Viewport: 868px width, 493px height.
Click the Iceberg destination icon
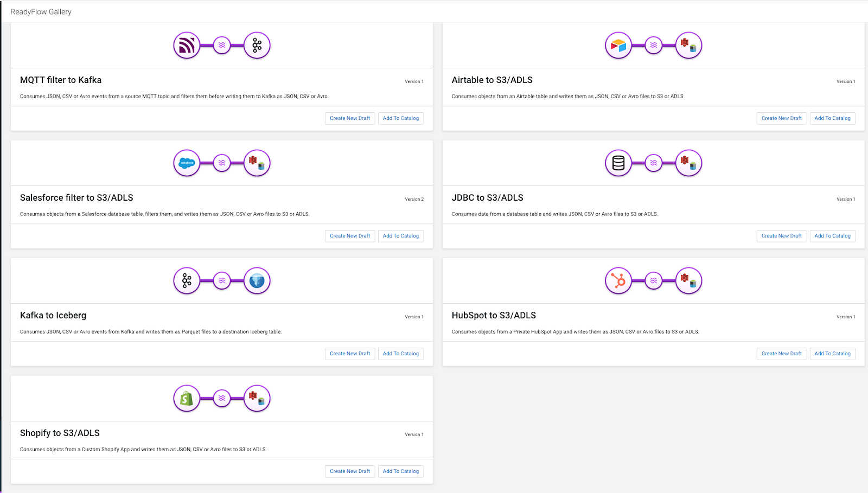[x=257, y=281]
